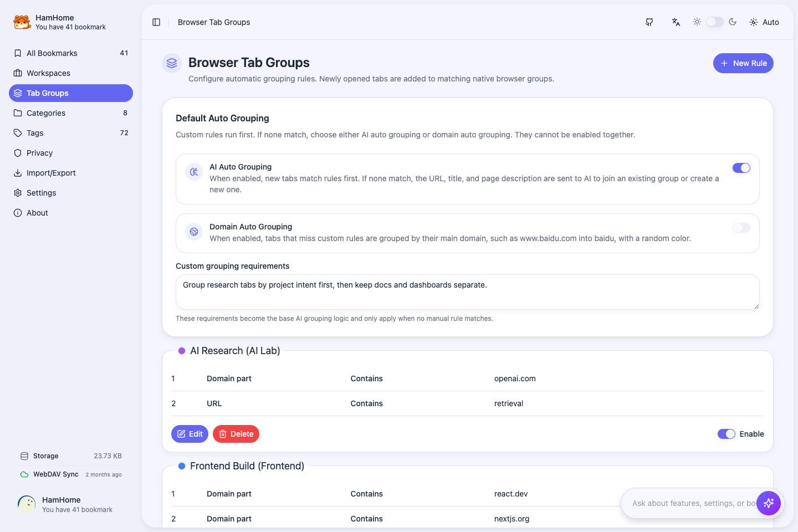Select the Auto theme option
The width and height of the screenshot is (798, 532).
tap(764, 22)
